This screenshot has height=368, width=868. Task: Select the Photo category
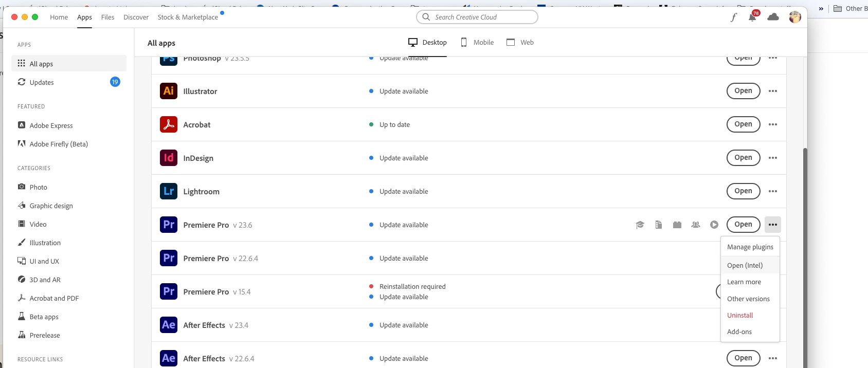[69, 187]
